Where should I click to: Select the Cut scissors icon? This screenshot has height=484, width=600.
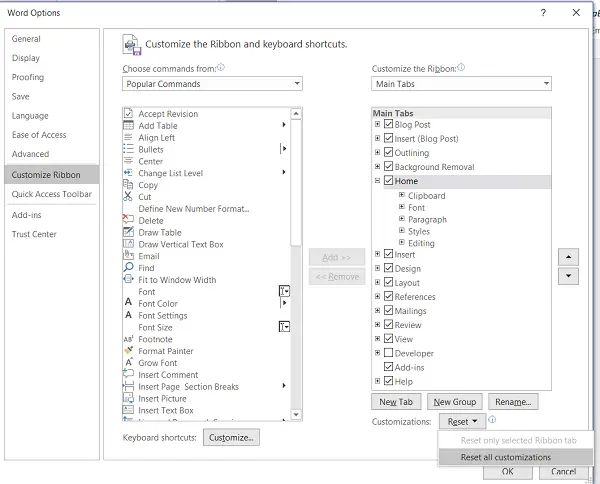128,197
